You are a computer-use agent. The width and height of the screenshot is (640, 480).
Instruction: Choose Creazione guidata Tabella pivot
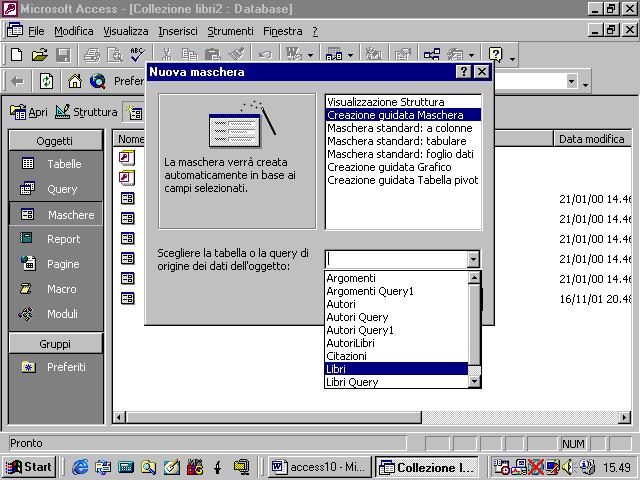[403, 180]
